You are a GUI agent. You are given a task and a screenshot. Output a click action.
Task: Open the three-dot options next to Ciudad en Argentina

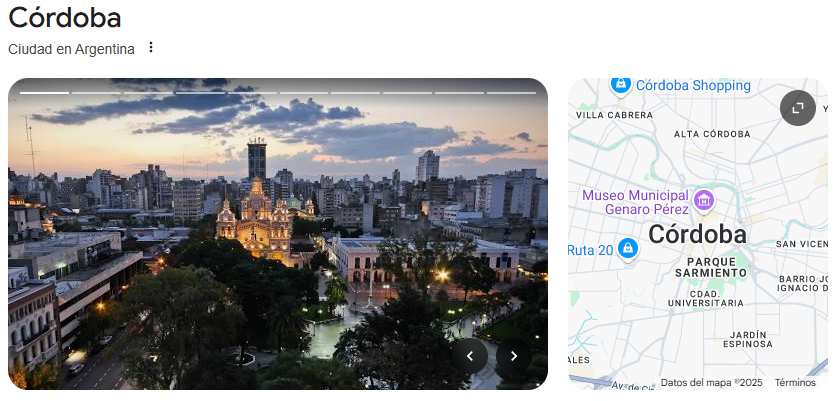[x=151, y=48]
